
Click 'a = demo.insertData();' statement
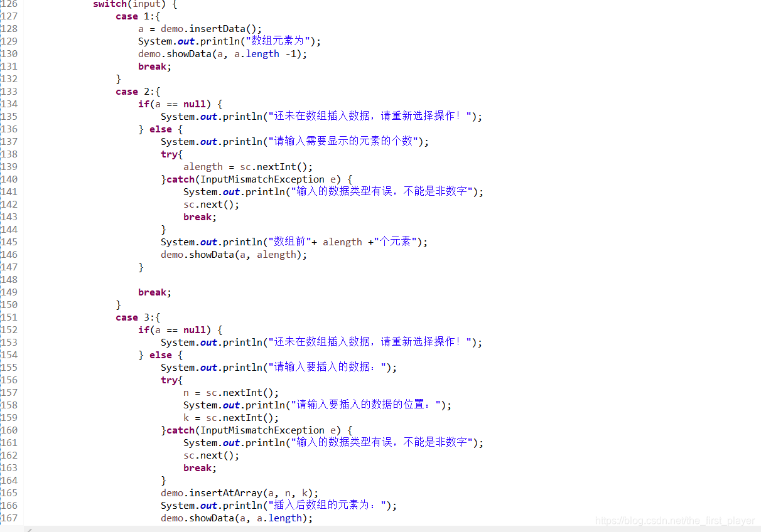pyautogui.click(x=200, y=29)
